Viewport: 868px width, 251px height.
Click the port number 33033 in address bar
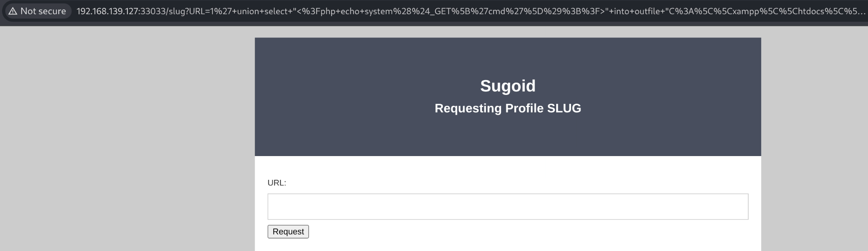pos(152,11)
